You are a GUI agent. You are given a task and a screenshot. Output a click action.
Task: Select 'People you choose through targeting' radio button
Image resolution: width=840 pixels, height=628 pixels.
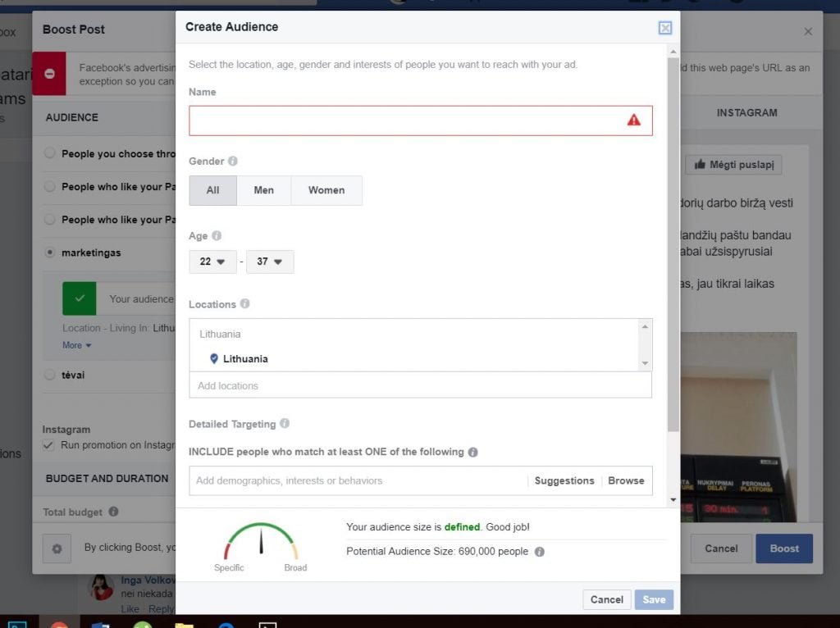click(49, 153)
